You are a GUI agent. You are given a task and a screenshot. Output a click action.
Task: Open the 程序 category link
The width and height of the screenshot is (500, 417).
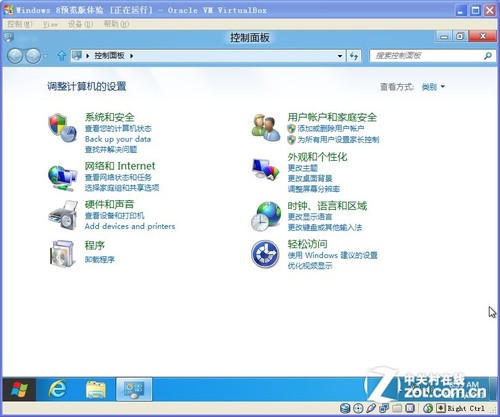pyautogui.click(x=95, y=246)
